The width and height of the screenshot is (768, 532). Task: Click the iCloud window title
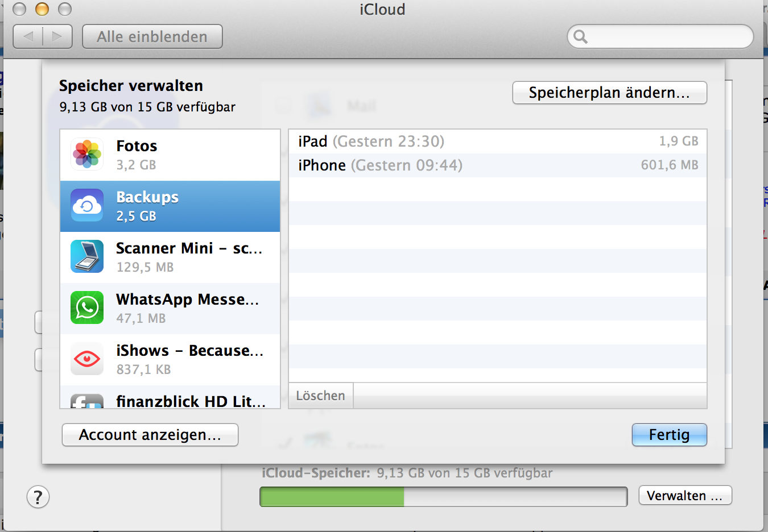pos(382,10)
